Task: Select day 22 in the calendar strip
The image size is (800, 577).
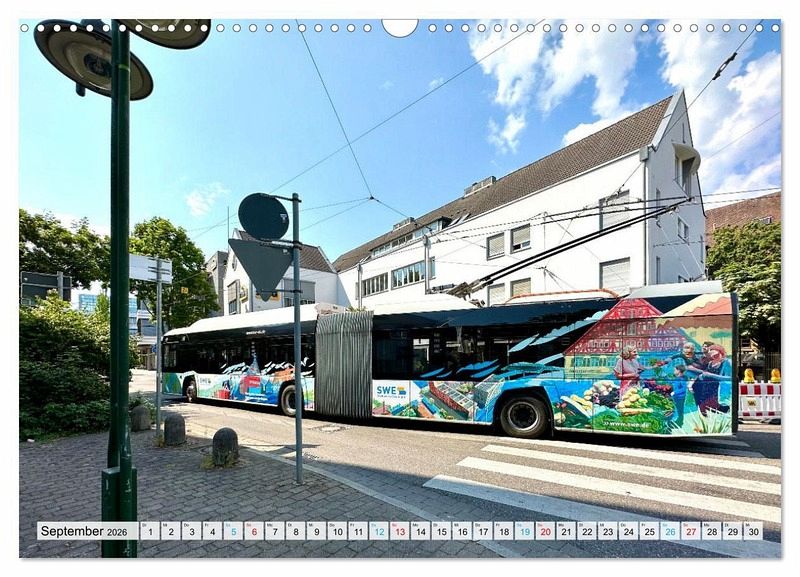Action: pyautogui.click(x=587, y=531)
